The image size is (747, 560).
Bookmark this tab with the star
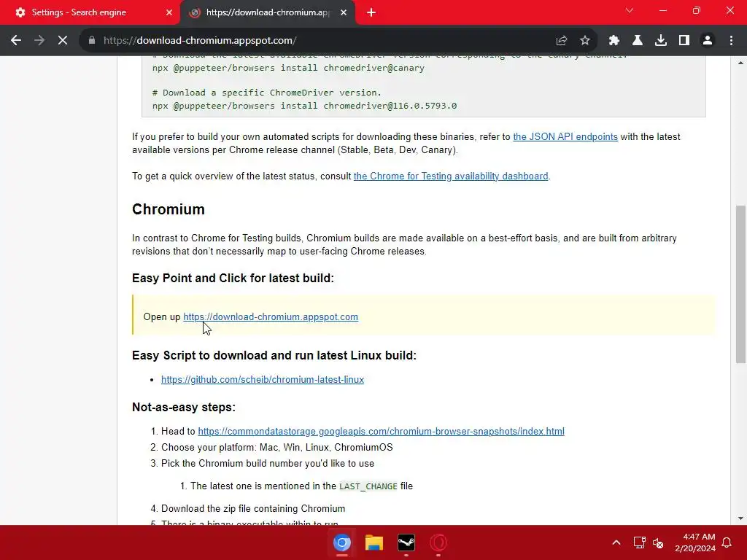(585, 41)
